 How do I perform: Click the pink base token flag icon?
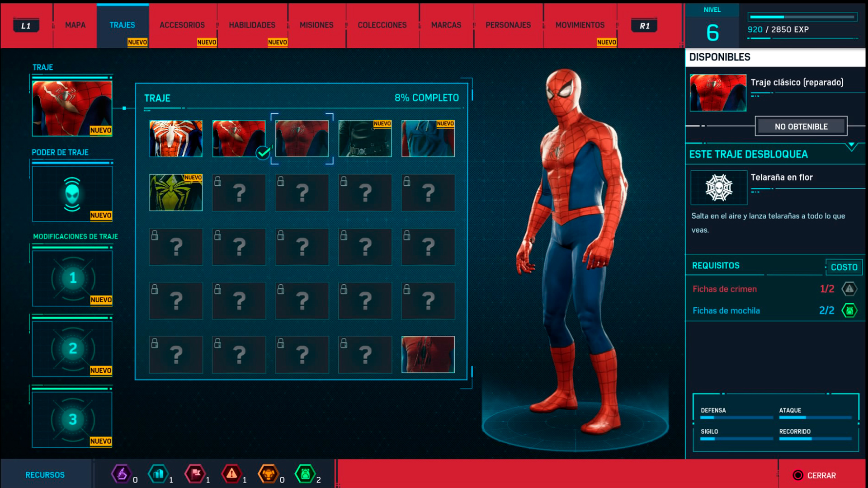click(x=195, y=474)
